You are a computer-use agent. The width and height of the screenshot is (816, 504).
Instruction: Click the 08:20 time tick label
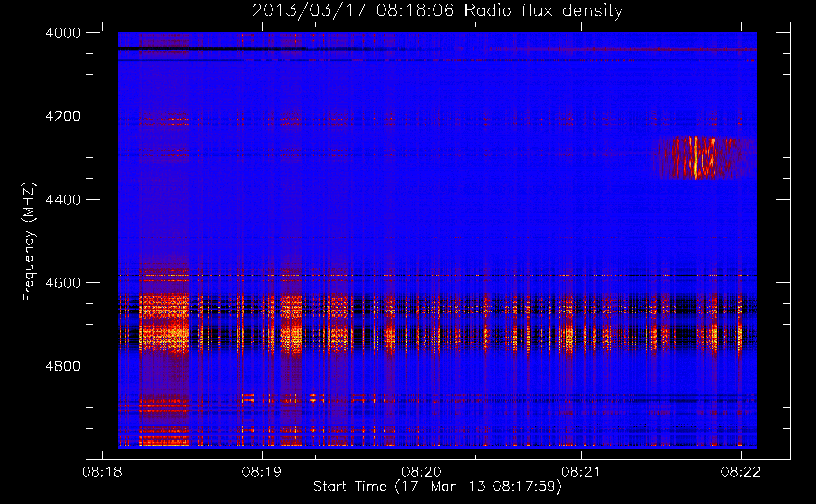tap(422, 472)
